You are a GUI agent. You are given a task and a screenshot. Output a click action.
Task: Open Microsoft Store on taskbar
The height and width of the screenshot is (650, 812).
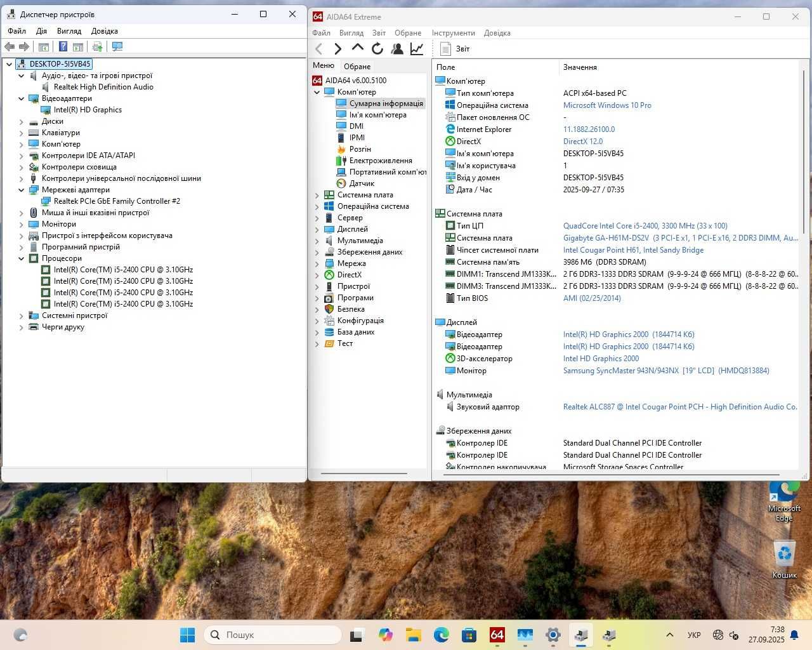[469, 635]
